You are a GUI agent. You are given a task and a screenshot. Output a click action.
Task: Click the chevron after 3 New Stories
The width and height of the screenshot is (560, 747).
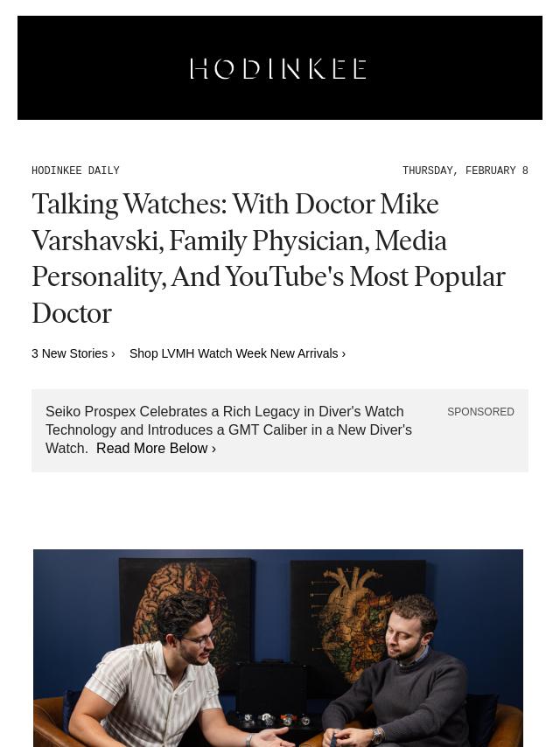(113, 354)
